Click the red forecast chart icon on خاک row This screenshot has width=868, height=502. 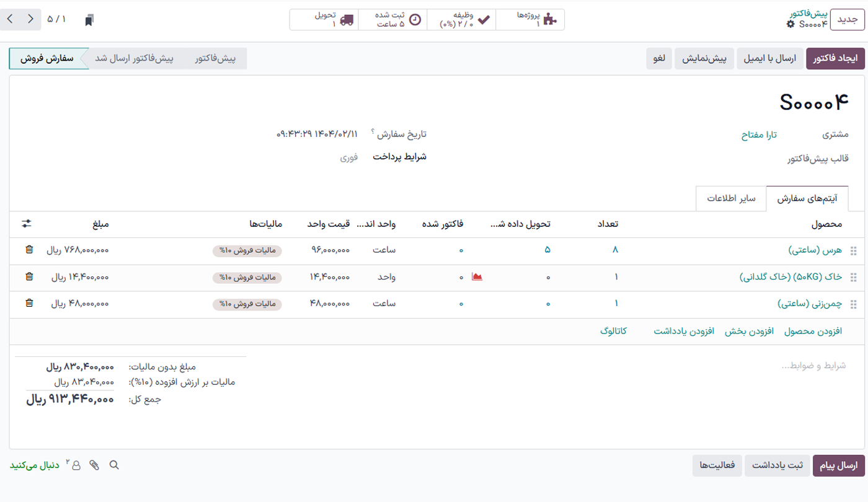(x=476, y=278)
